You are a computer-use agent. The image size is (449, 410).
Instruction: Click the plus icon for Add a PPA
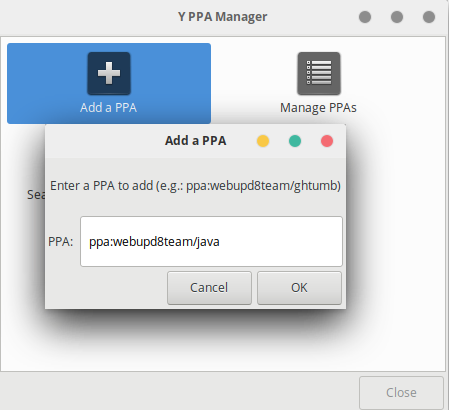pos(109,74)
